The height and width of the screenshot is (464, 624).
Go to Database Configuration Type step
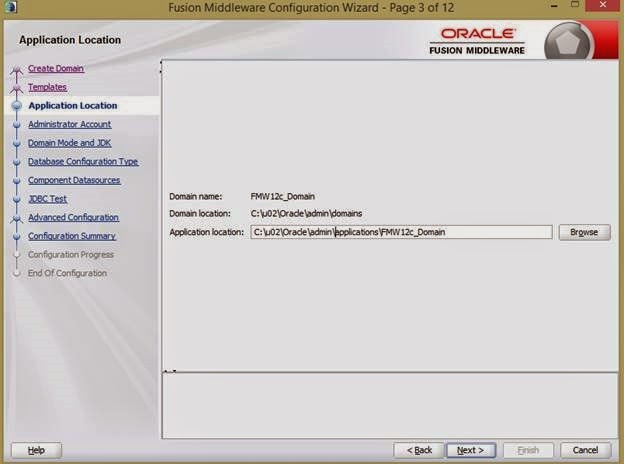coord(83,162)
